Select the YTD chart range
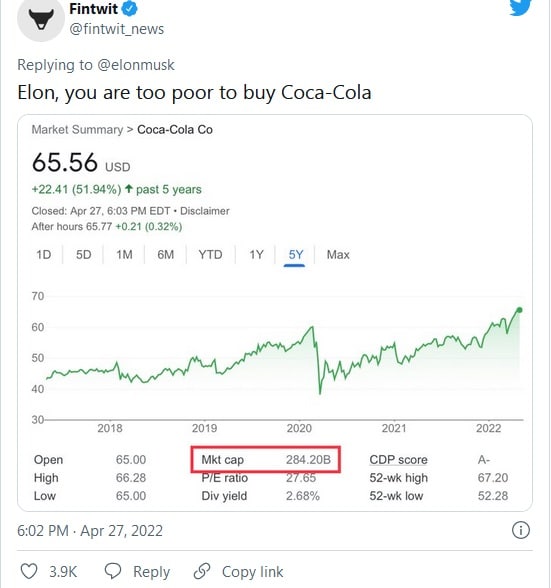 coord(210,255)
